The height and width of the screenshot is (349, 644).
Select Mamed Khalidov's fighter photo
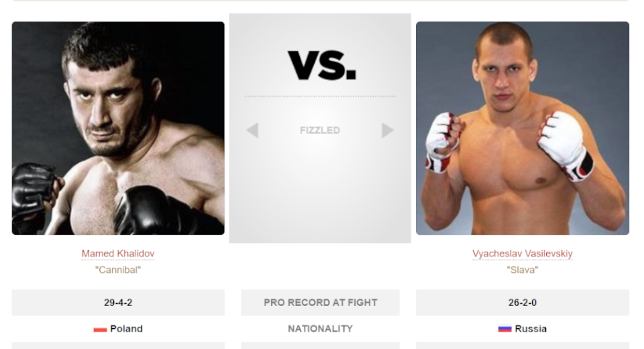[118, 128]
